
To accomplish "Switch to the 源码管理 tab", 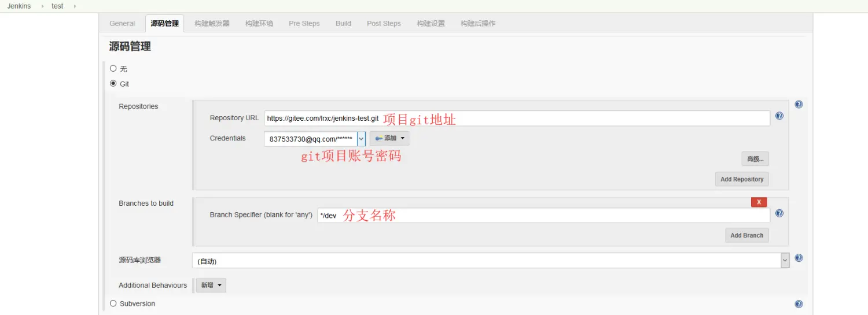I will (165, 24).
